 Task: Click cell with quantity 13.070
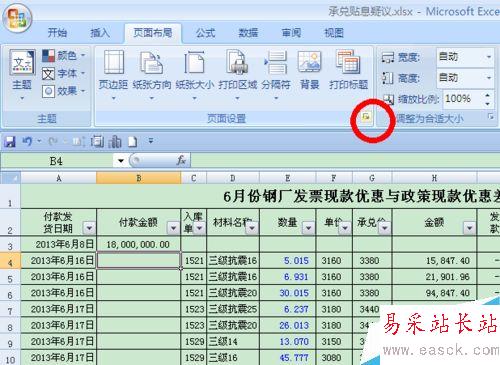click(288, 342)
